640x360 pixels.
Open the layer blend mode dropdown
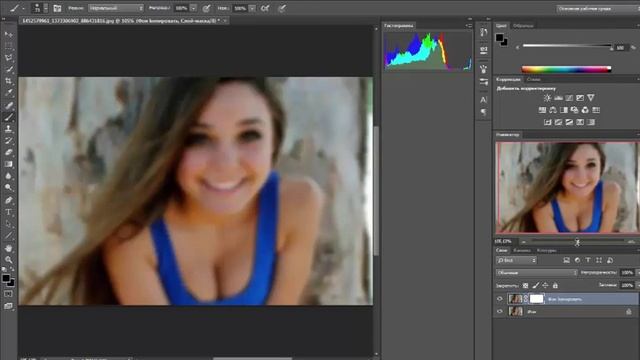point(537,273)
